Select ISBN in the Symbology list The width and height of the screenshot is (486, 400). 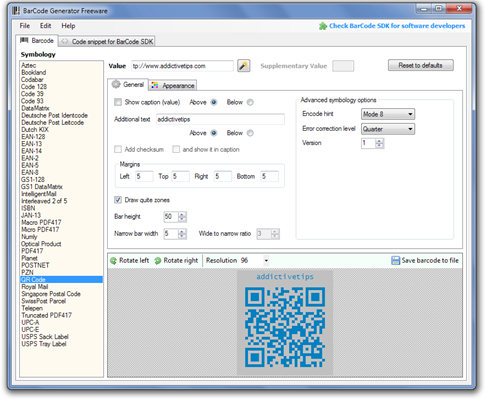[x=28, y=208]
